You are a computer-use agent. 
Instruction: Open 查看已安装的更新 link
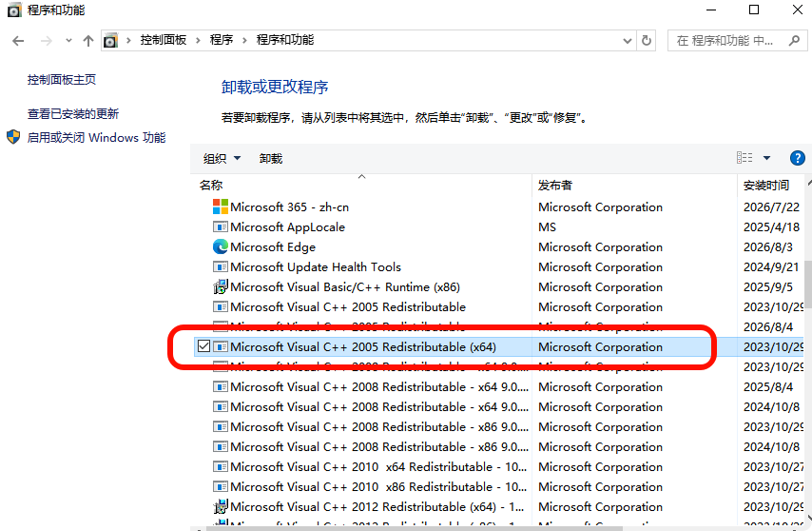click(x=73, y=113)
